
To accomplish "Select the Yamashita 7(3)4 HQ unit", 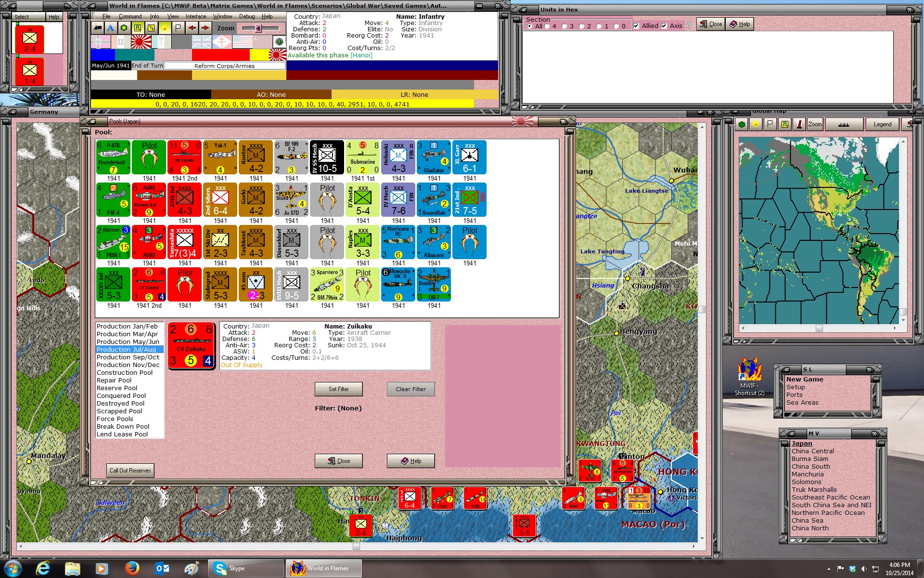I will 184,242.
